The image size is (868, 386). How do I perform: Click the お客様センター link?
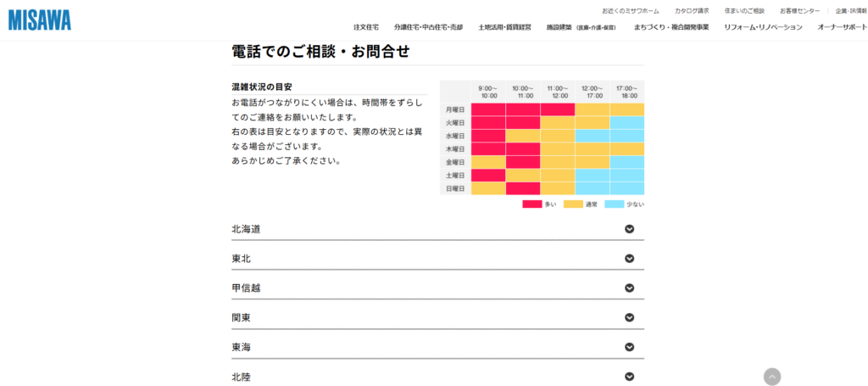coord(799,11)
